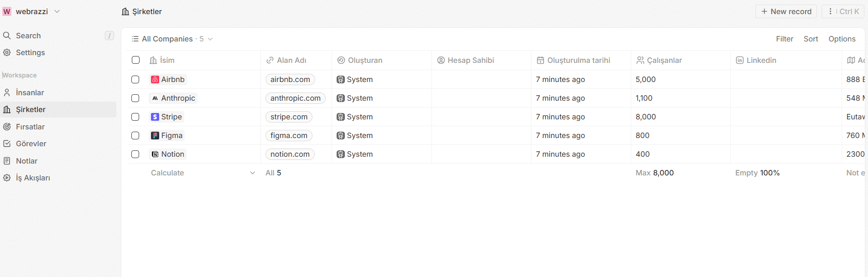Image resolution: width=868 pixels, height=277 pixels.
Task: Click the 800 employees cell for Figma
Action: [x=681, y=135]
